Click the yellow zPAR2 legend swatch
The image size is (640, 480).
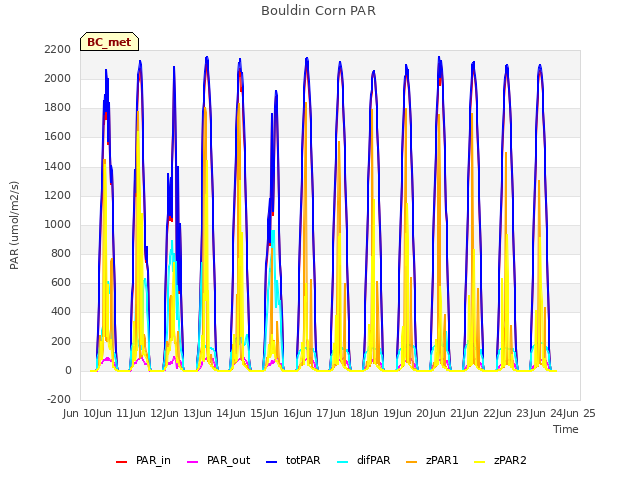point(480,461)
